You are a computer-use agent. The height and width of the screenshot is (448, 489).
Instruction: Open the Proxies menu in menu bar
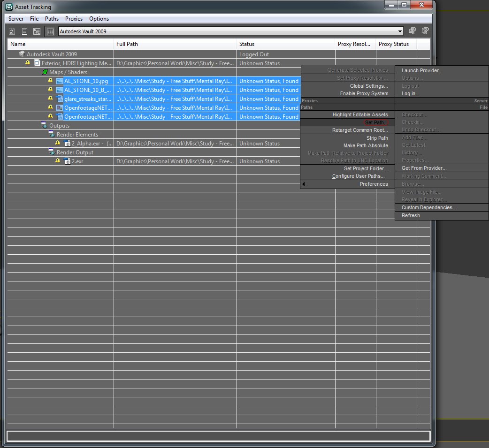pos(74,19)
